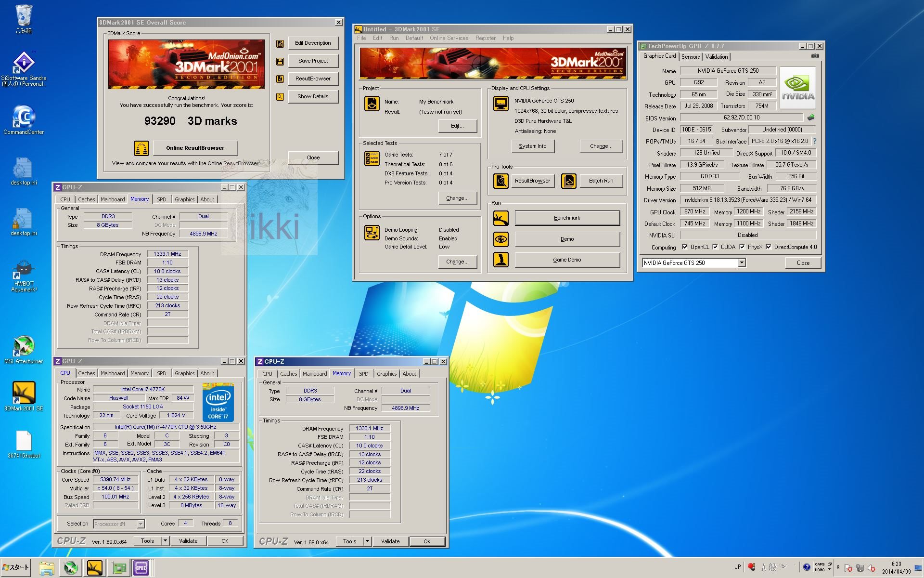Click the ResultBrowser icon in score window
924x578 pixels.
(x=280, y=79)
